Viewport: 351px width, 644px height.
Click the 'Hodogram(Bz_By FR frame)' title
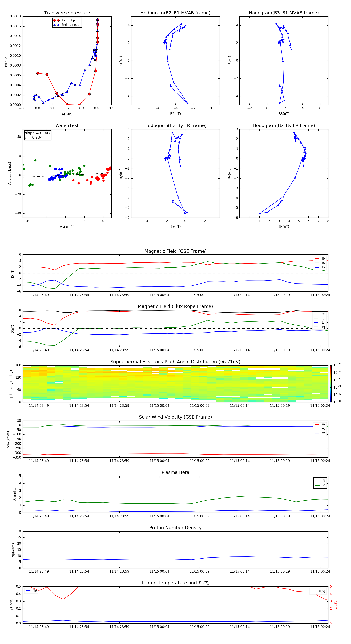point(175,125)
